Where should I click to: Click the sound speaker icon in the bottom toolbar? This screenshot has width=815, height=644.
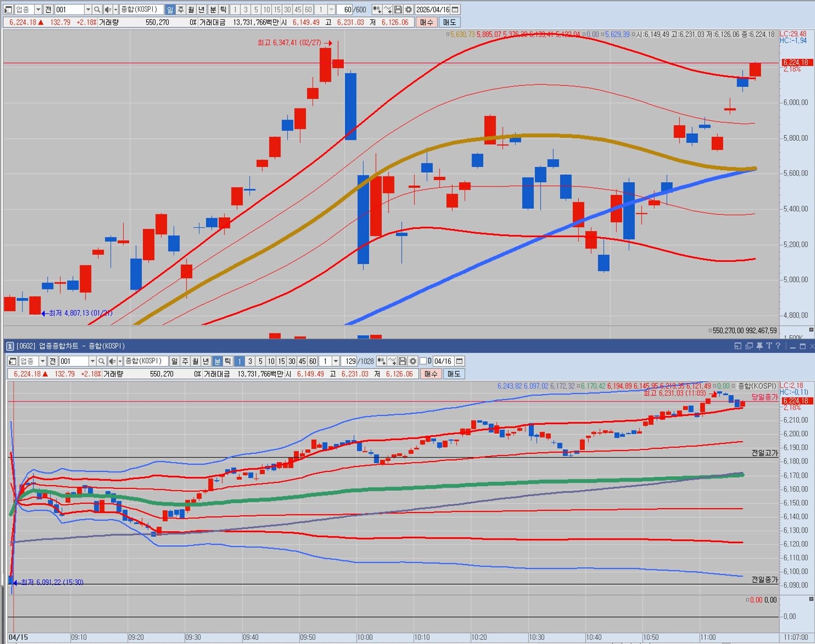pyautogui.click(x=112, y=361)
